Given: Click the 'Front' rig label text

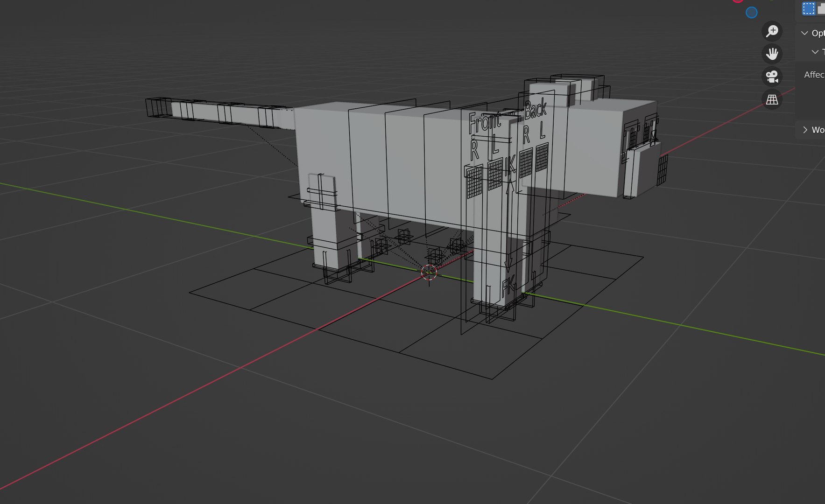Looking at the screenshot, I should click(x=485, y=122).
